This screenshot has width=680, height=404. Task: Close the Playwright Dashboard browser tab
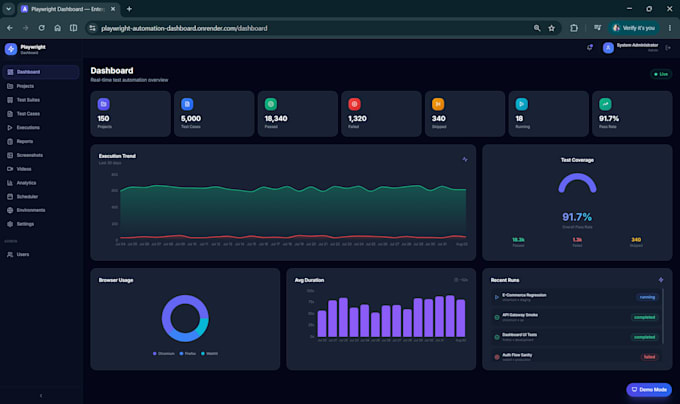click(x=113, y=9)
